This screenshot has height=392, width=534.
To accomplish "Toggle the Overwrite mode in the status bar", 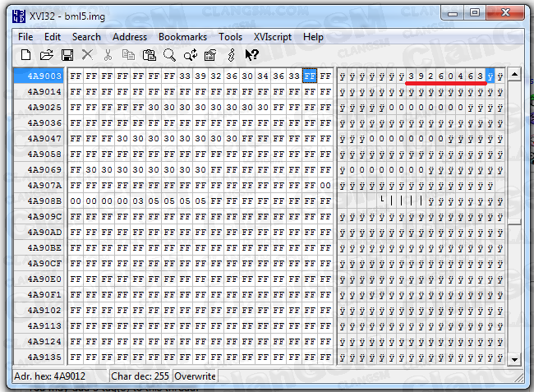I will pyautogui.click(x=195, y=376).
